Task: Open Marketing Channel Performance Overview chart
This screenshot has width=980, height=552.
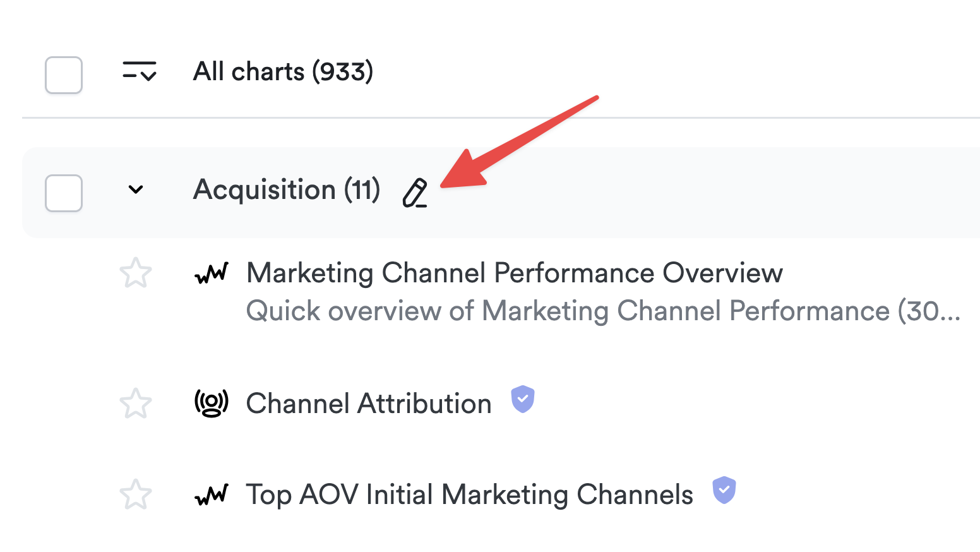Action: coord(514,273)
